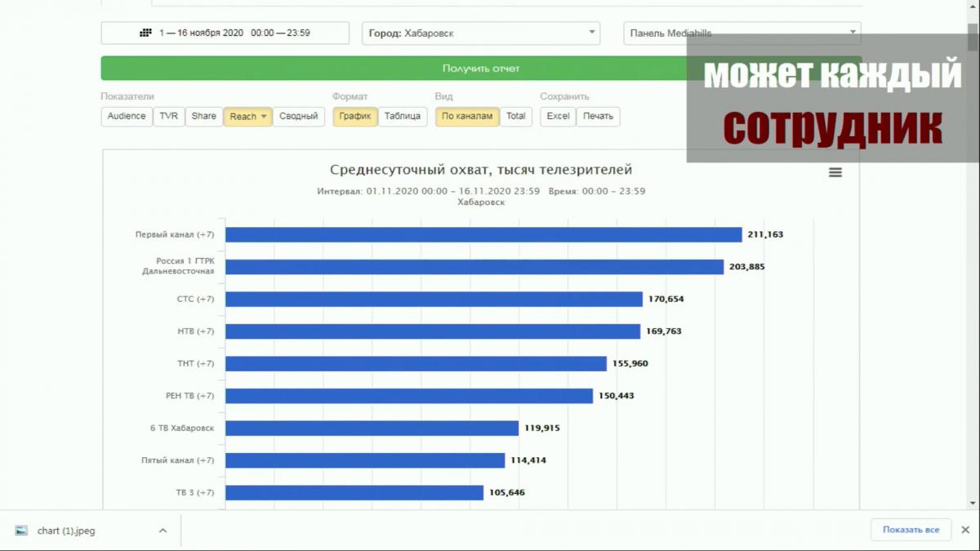
Task: Select the Audience metric toggle
Action: pyautogui.click(x=127, y=117)
